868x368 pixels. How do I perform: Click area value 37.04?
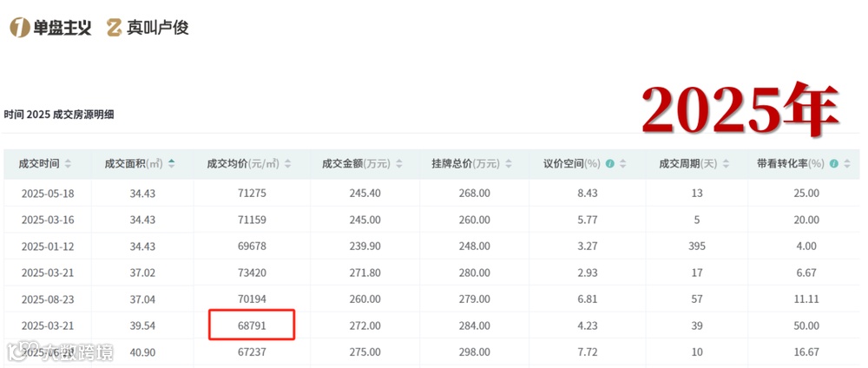(142, 299)
